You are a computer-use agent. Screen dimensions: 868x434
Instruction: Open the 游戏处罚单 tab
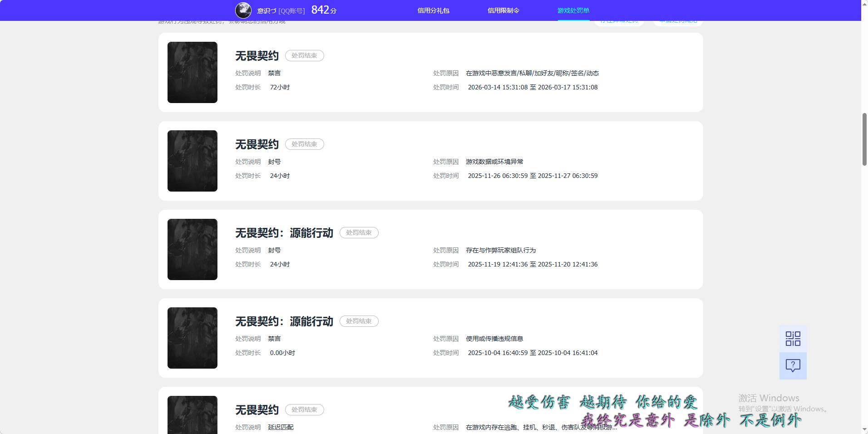(x=573, y=10)
